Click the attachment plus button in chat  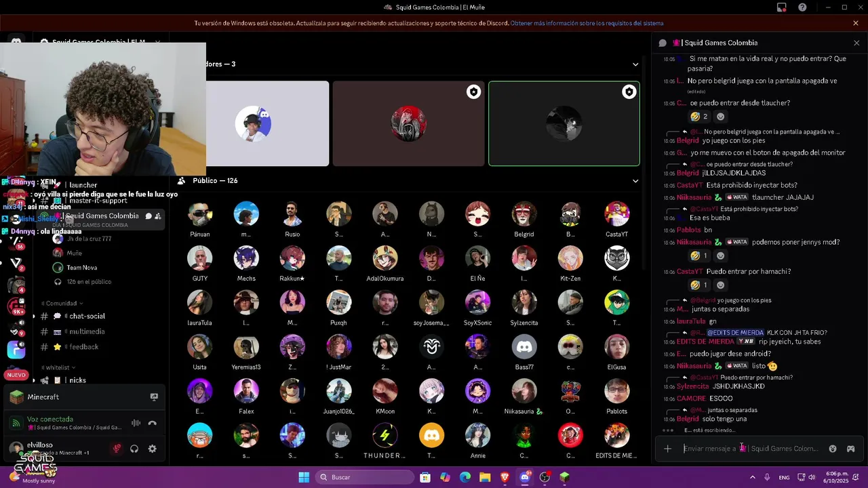point(668,449)
